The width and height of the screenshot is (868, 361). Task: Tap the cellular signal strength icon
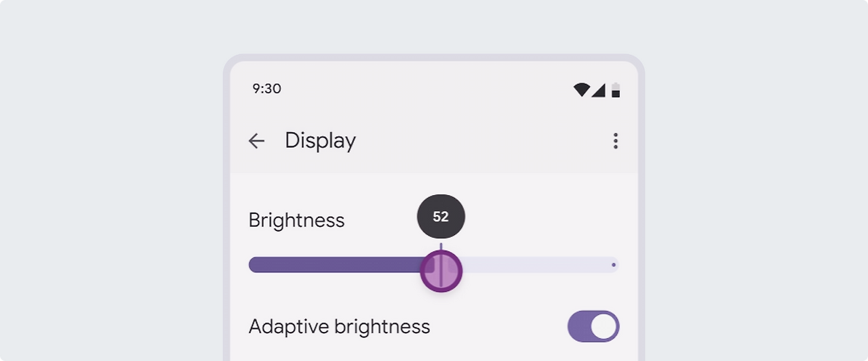[598, 90]
